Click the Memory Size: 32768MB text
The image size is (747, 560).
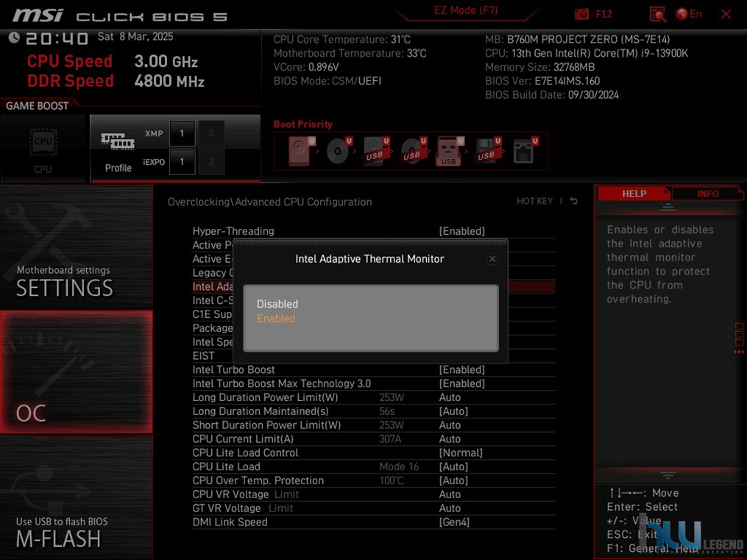tap(539, 67)
